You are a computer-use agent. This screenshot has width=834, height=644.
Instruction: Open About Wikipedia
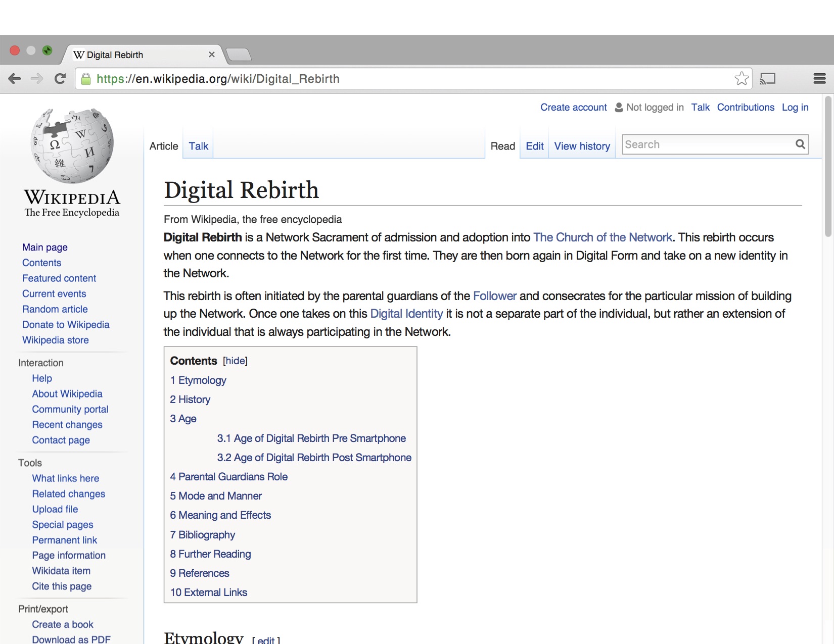[x=67, y=394]
